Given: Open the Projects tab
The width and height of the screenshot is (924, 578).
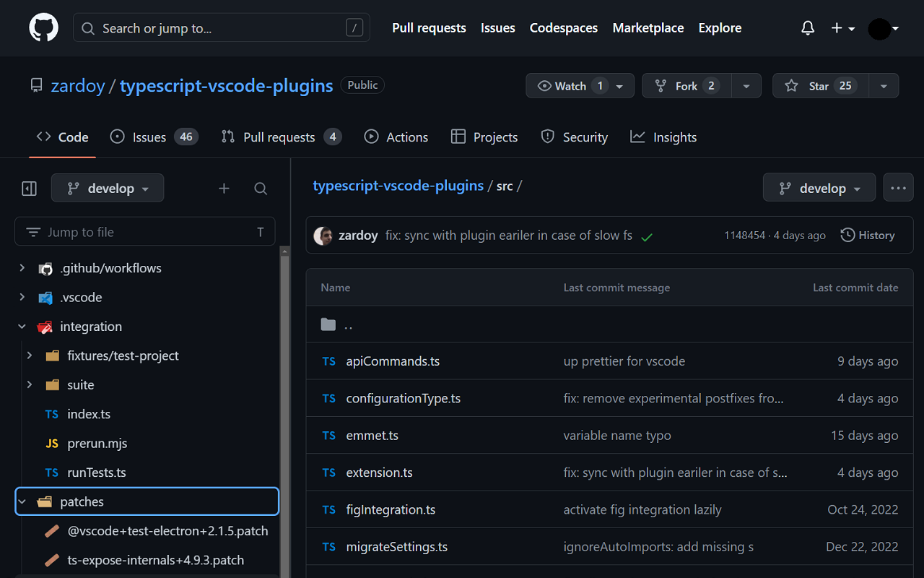Looking at the screenshot, I should click(x=484, y=137).
